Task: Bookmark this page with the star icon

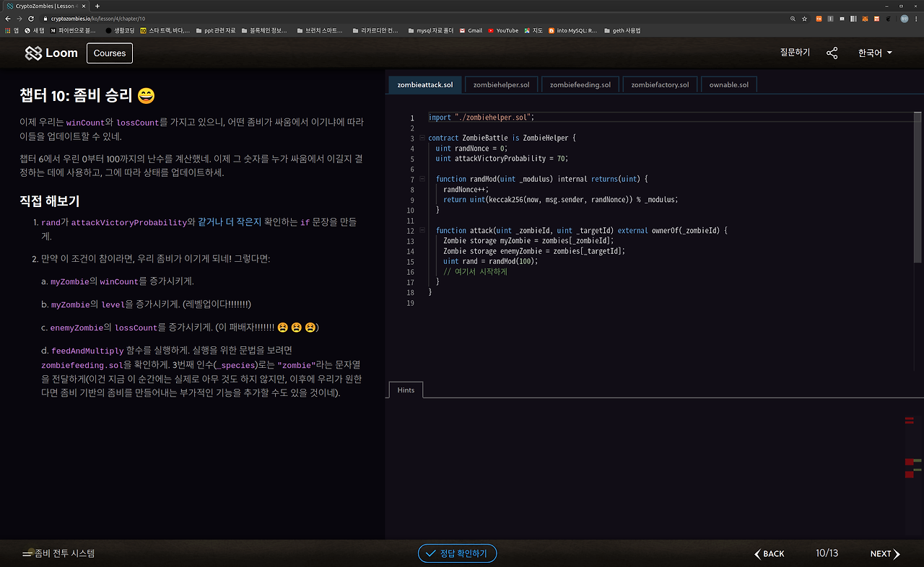Action: [804, 18]
